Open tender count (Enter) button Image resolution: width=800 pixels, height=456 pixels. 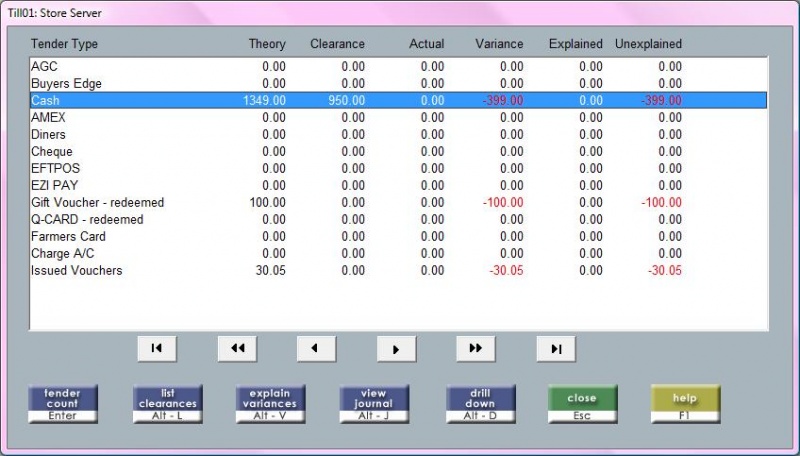click(63, 403)
